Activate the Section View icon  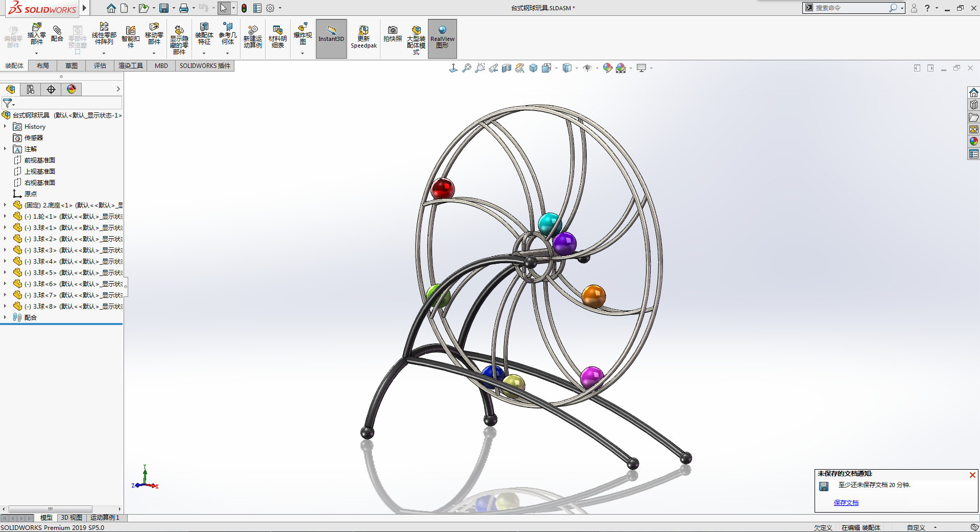pyautogui.click(x=507, y=68)
